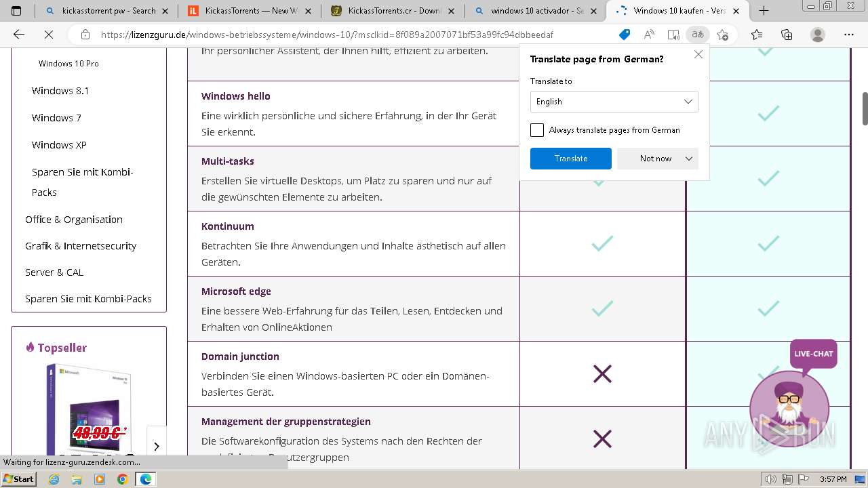Open the Live-Chat wizard avatar
The image size is (868, 488).
[789, 409]
